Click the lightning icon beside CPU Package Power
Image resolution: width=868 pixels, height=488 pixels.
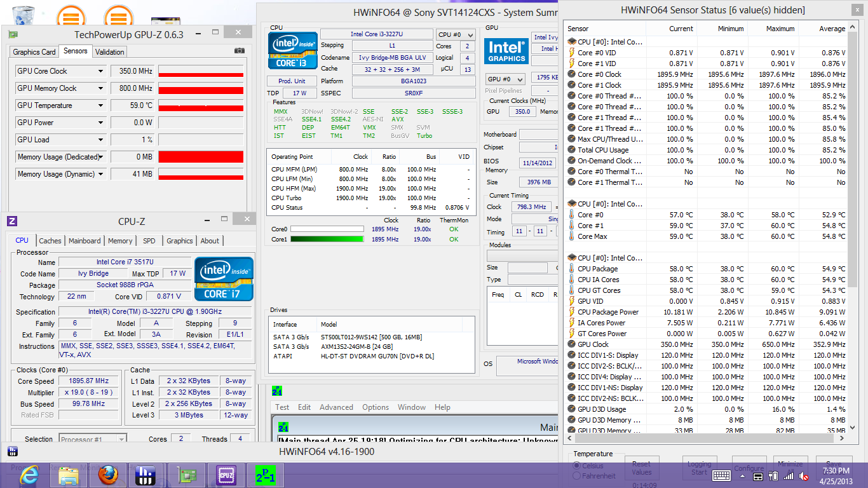[572, 312]
